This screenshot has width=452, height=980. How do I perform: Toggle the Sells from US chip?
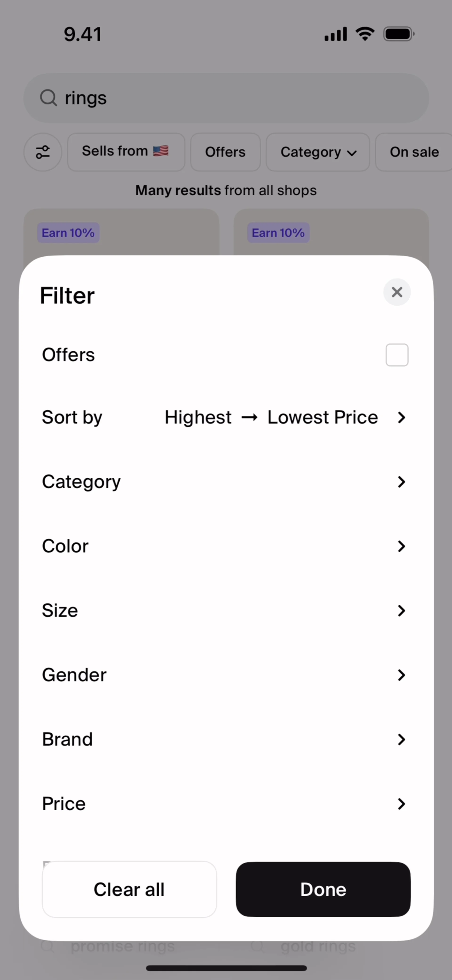click(126, 152)
